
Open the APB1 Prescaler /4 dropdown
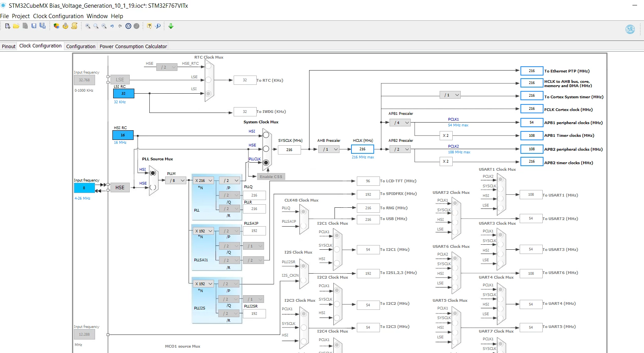(x=400, y=123)
